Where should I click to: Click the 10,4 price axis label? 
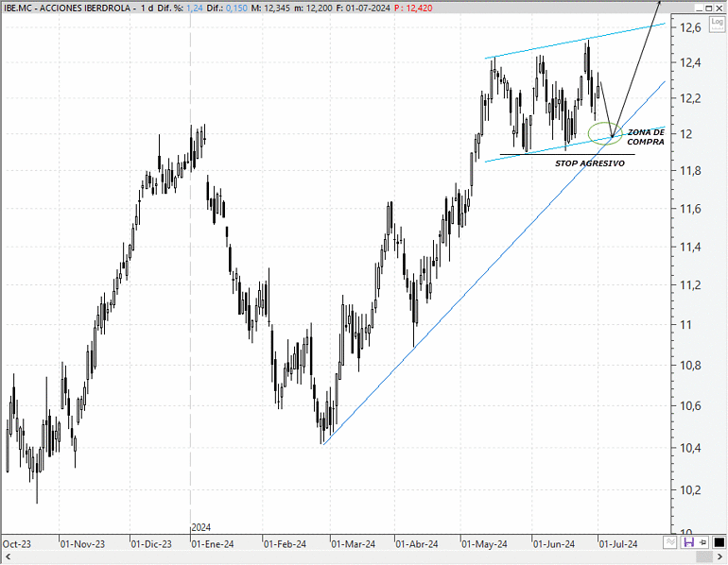691,448
